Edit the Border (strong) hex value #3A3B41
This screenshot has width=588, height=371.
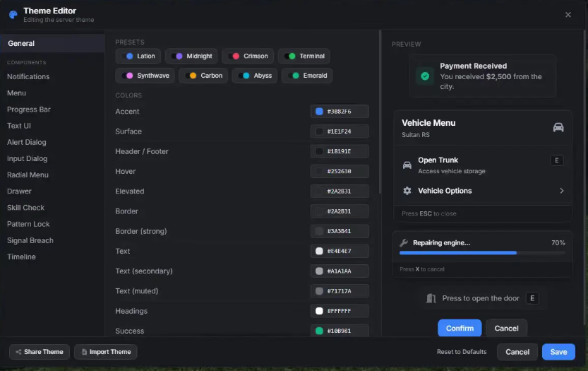pyautogui.click(x=340, y=231)
